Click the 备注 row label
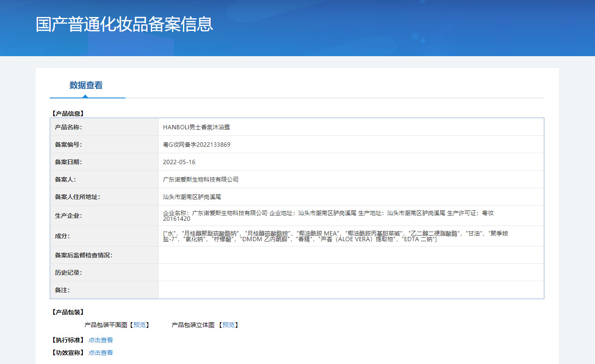 coord(62,290)
